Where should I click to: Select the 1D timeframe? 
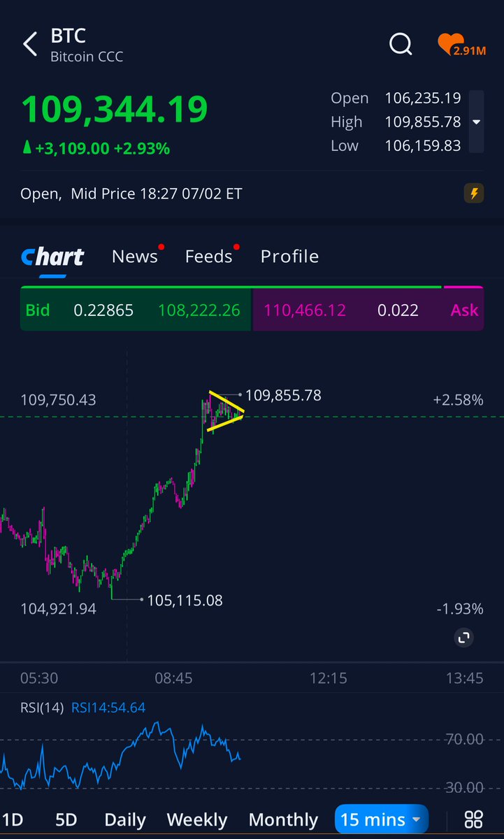tap(13, 819)
